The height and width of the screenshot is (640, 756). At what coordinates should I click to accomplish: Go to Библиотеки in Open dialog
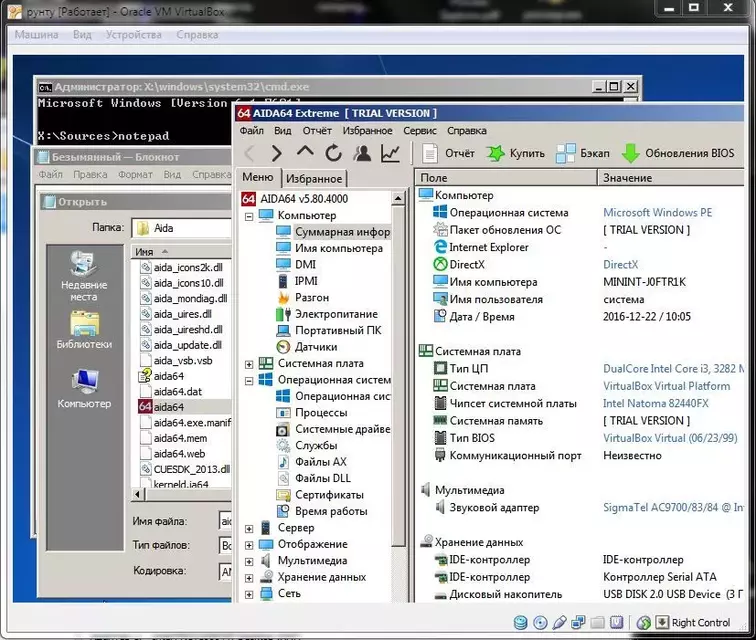point(84,330)
